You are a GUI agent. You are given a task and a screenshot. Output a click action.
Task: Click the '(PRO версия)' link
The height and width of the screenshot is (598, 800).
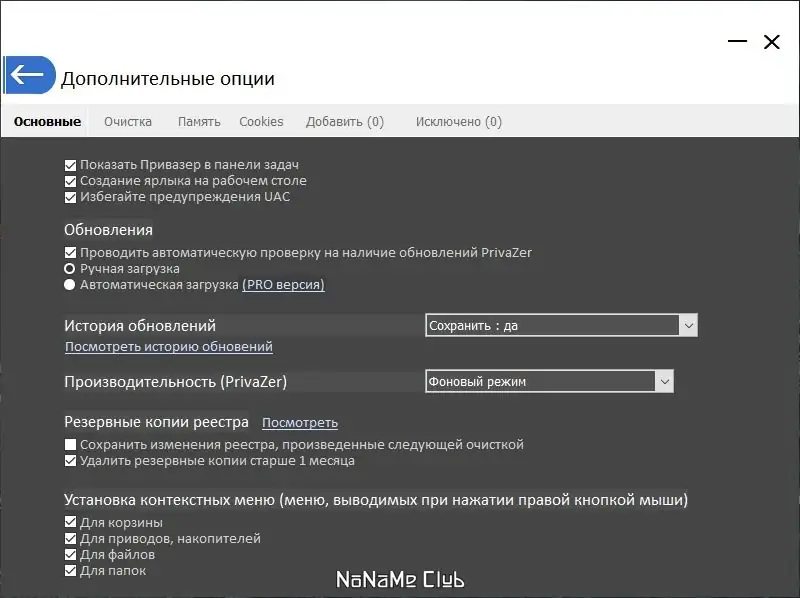[x=283, y=285]
